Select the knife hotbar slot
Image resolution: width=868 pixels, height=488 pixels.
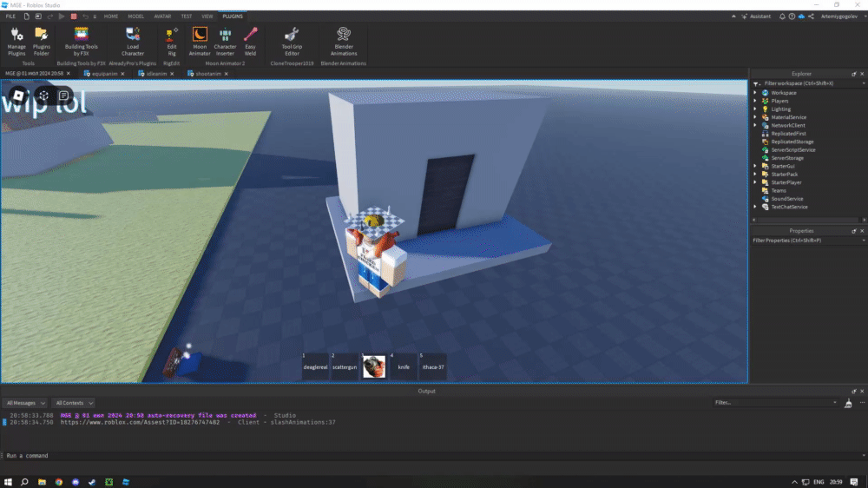click(x=404, y=366)
